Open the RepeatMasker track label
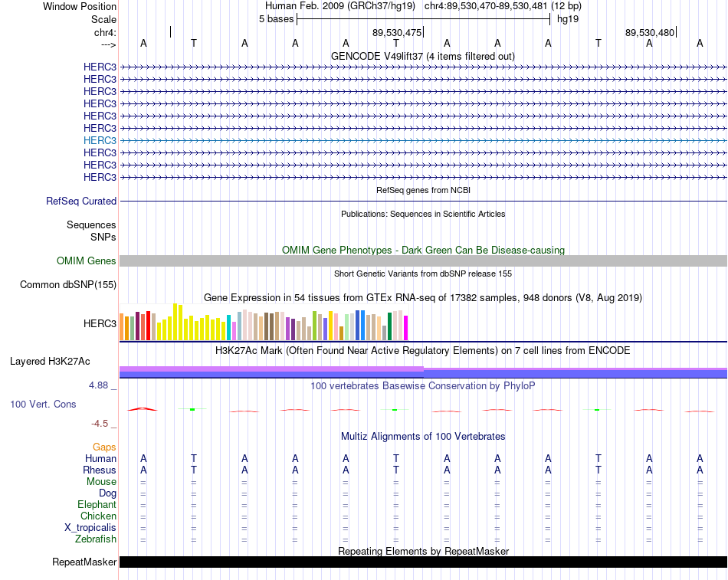The height and width of the screenshot is (580, 728). (84, 562)
